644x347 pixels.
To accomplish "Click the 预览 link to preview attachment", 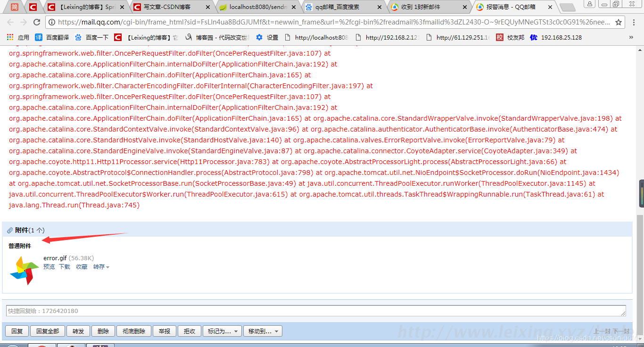I will pos(49,267).
